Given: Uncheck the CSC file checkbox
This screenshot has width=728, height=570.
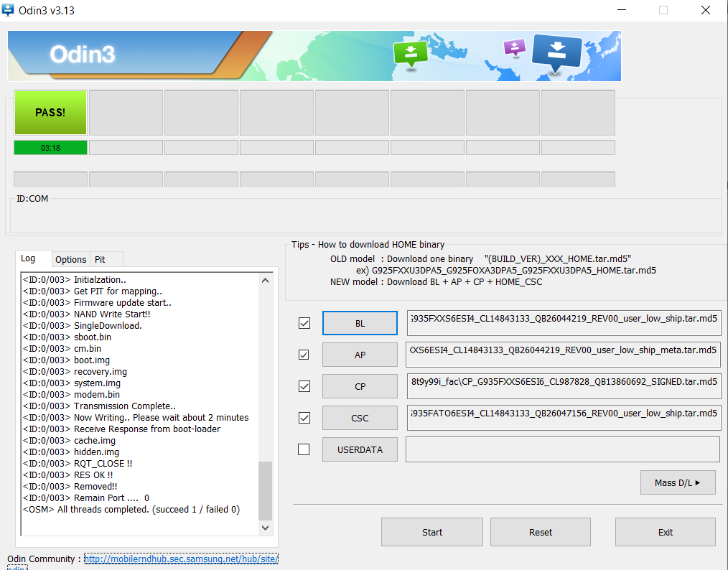Looking at the screenshot, I should point(304,418).
